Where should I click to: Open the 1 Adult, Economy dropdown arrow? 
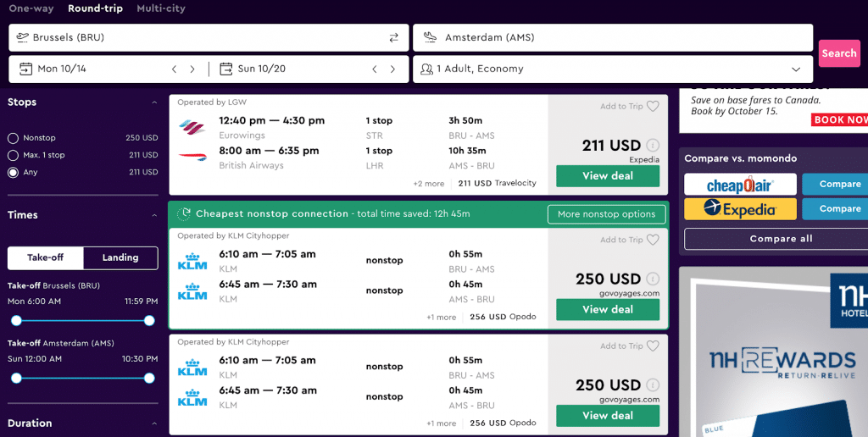tap(796, 69)
